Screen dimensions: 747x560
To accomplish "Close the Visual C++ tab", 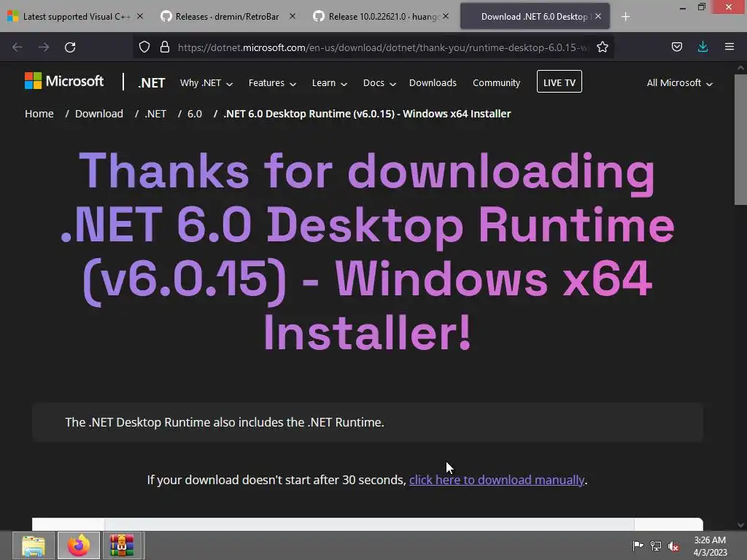I will (140, 16).
